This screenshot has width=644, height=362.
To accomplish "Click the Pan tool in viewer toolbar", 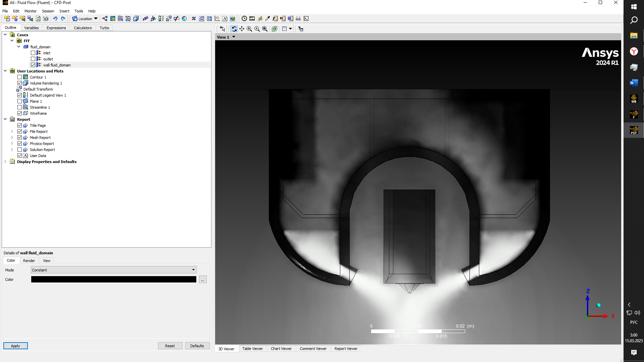I will click(x=242, y=29).
